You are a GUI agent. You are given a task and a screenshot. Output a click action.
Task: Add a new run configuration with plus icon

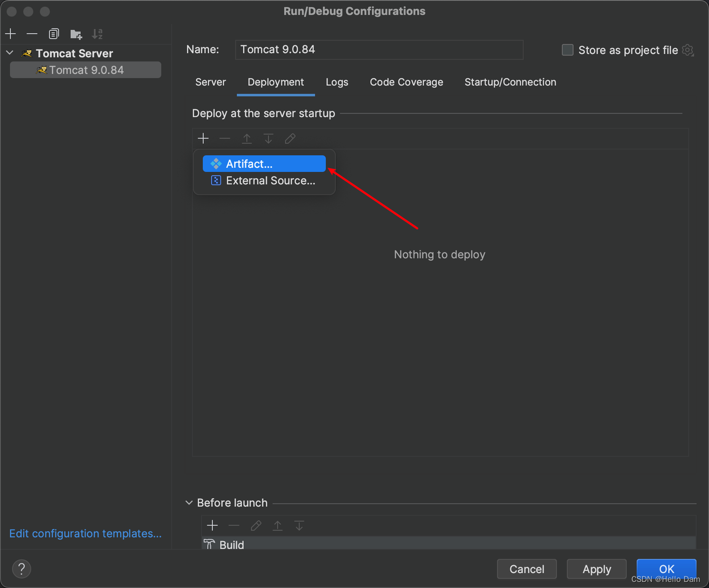pos(11,34)
